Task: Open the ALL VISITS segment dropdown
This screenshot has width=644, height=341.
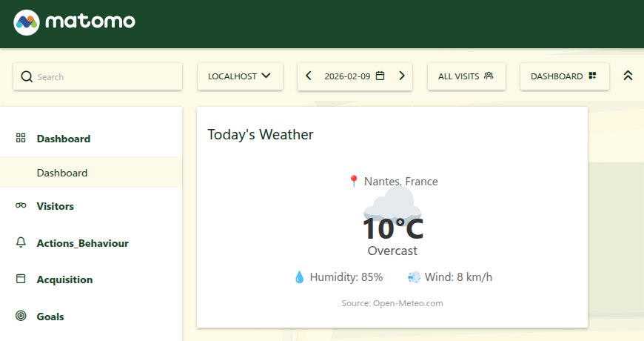Action: coord(466,76)
